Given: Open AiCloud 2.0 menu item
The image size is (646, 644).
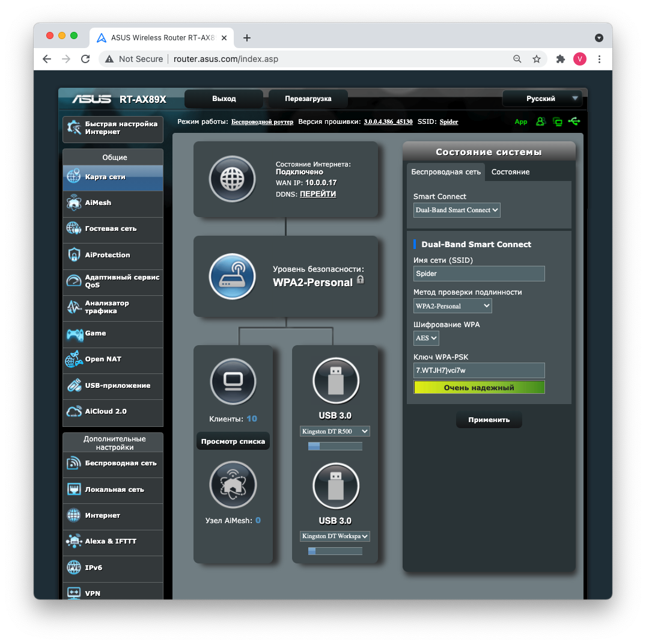Looking at the screenshot, I should (x=113, y=412).
